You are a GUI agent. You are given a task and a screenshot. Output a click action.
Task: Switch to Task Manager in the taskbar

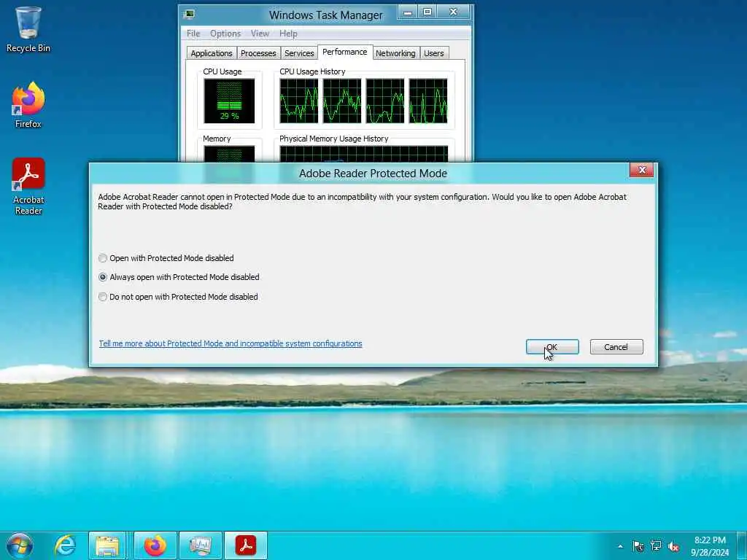[x=201, y=545]
